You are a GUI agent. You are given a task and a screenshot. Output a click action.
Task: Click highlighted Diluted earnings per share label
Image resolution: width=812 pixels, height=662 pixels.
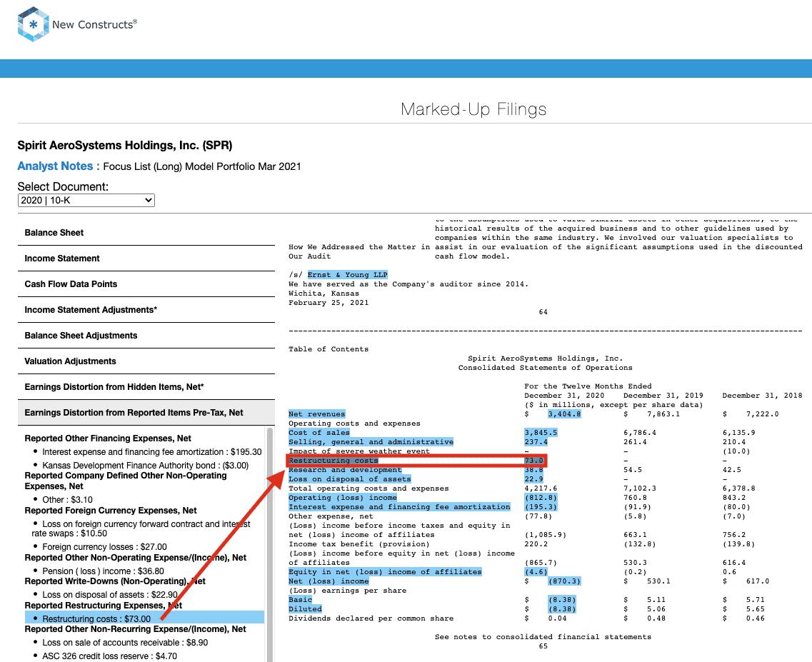point(305,609)
